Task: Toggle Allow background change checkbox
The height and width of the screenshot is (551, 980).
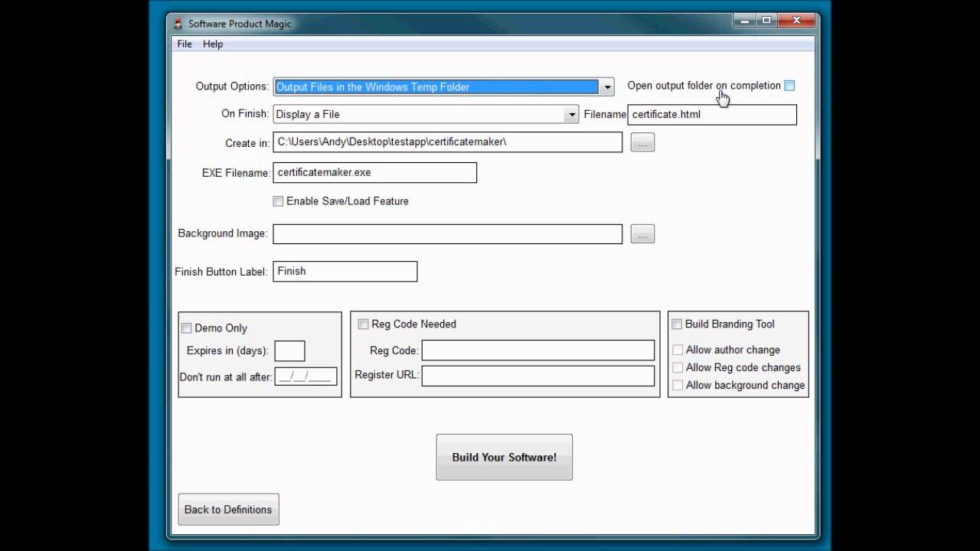Action: [678, 385]
